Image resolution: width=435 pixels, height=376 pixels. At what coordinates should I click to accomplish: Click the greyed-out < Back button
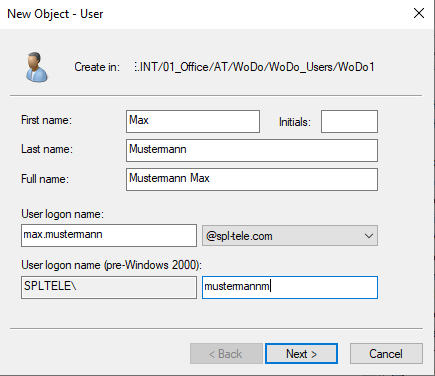click(226, 353)
